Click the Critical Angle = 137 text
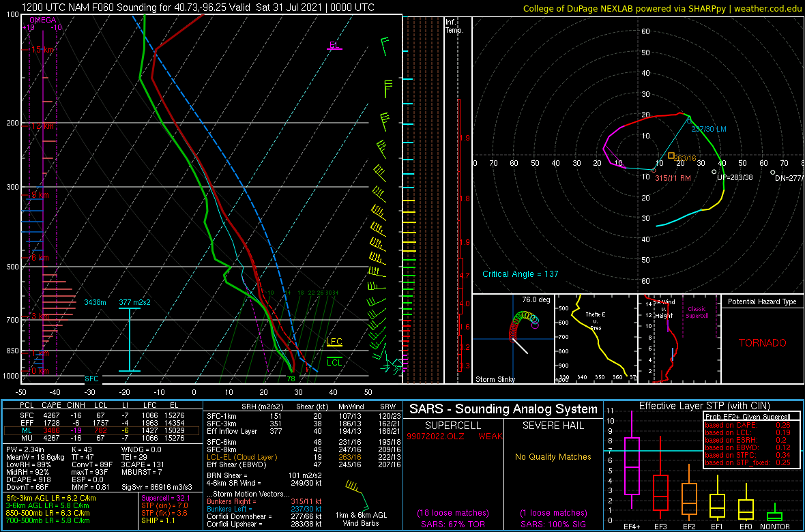This screenshot has height=532, width=805. pos(520,274)
